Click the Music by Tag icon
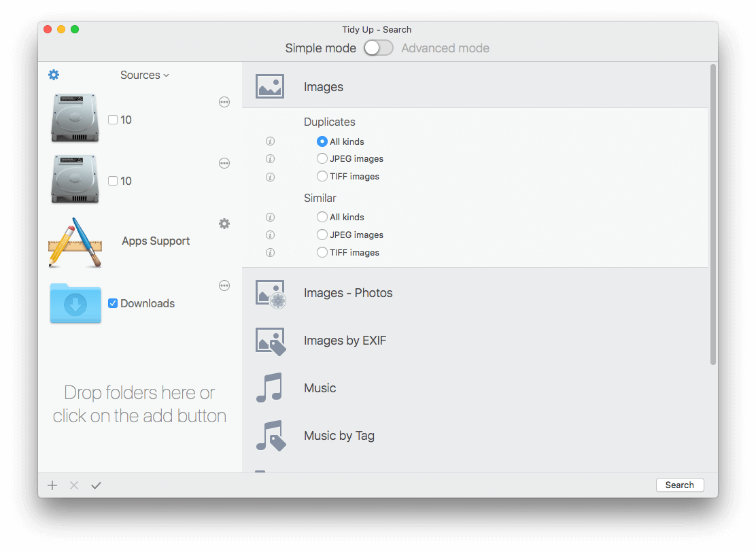Screen dimensions: 756x552 pos(271,435)
